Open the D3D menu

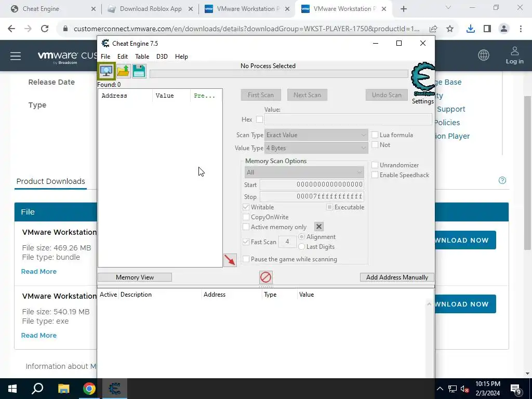(x=162, y=56)
